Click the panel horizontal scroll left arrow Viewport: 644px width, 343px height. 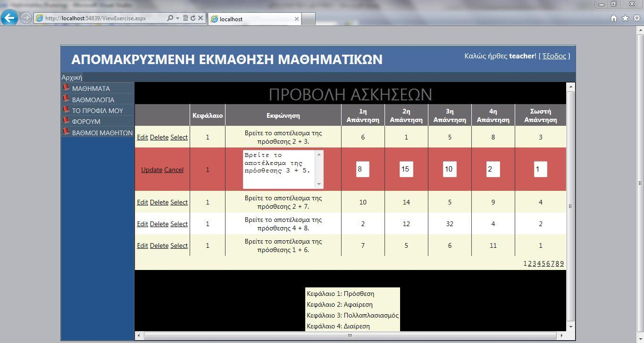[139, 335]
